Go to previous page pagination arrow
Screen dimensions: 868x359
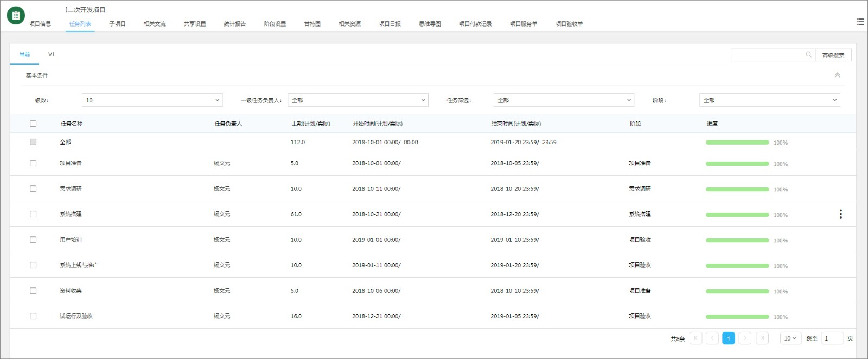[712, 338]
